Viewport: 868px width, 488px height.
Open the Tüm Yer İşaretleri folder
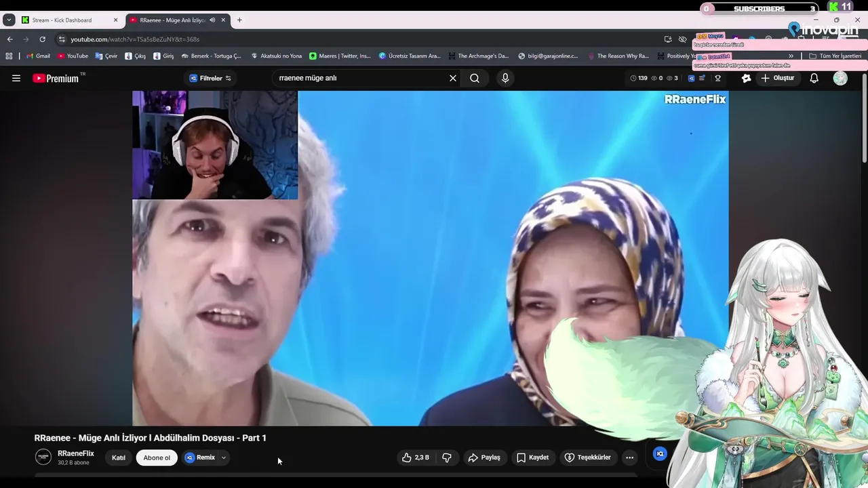(x=835, y=56)
